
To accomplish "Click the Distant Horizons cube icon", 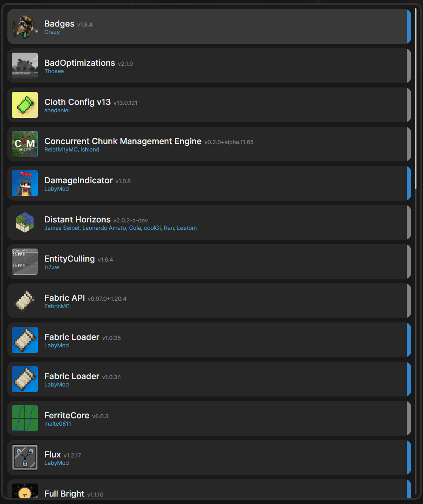I will [x=25, y=222].
